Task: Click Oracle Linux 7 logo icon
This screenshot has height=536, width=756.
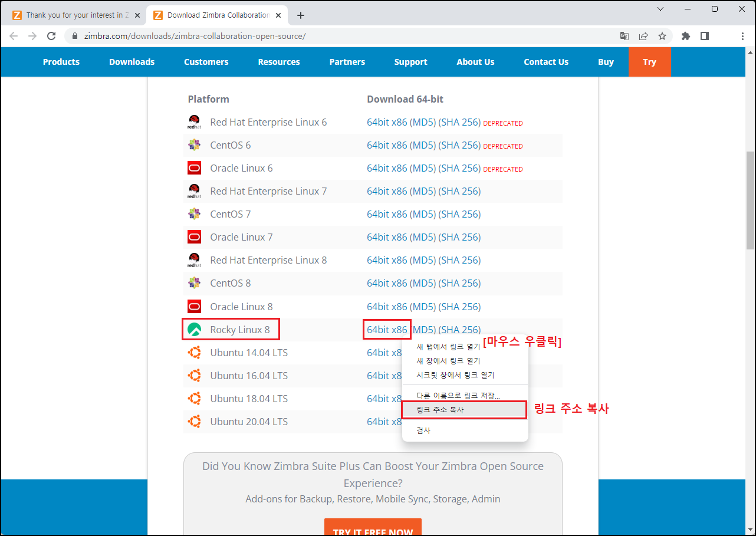Action: click(x=194, y=237)
